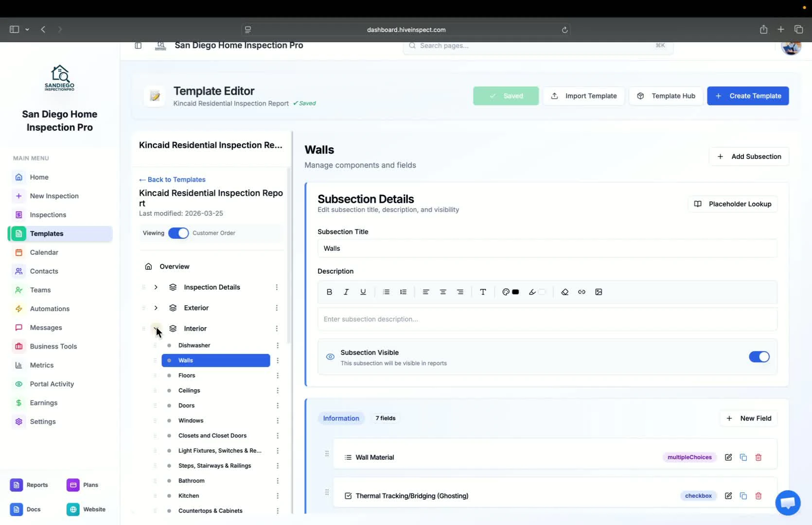Image resolution: width=812 pixels, height=525 pixels.
Task: Toggle the Viewing Customer Order switch
Action: 178,233
